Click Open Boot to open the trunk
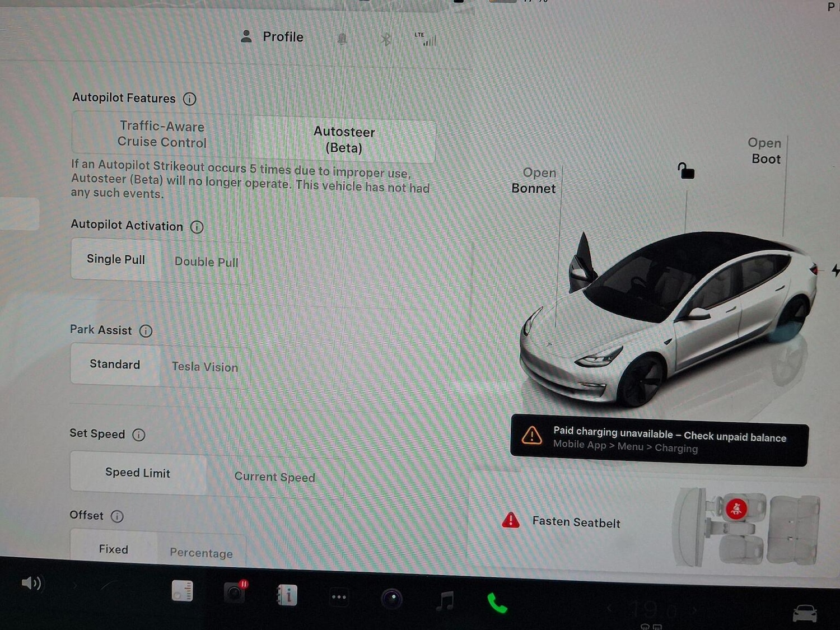The width and height of the screenshot is (840, 630). click(x=764, y=151)
